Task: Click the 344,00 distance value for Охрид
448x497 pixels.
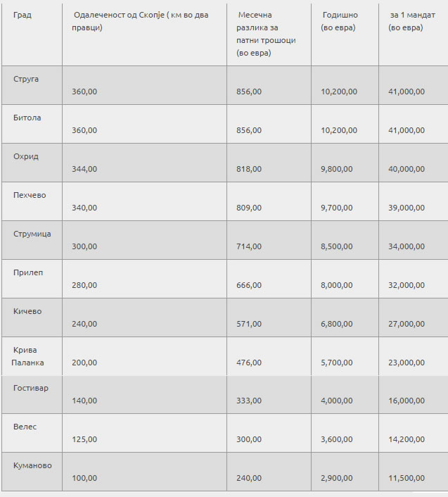Action: click(x=84, y=169)
